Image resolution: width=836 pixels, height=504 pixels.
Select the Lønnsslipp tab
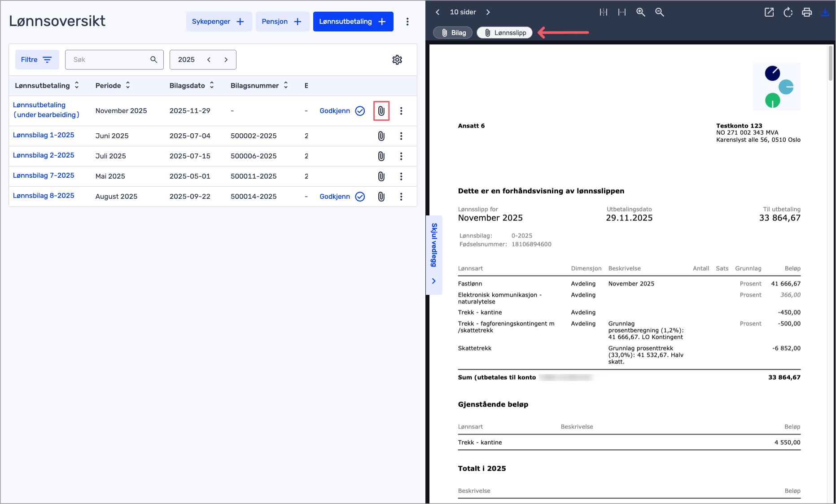[x=504, y=33]
